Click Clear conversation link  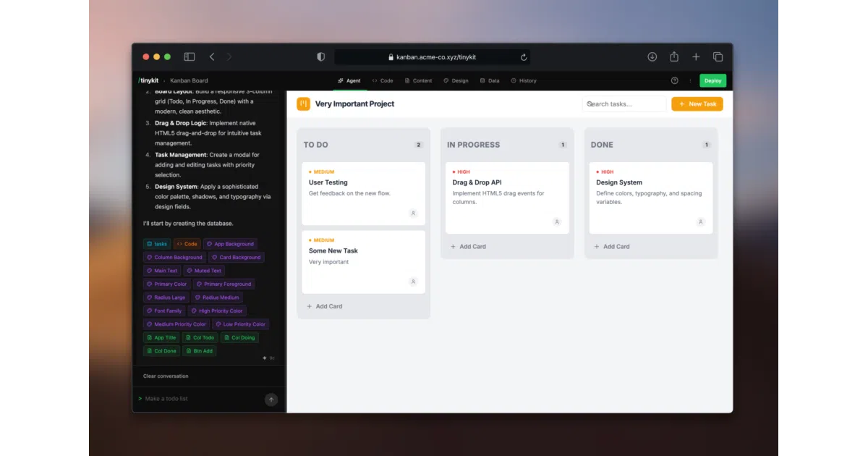pos(166,376)
